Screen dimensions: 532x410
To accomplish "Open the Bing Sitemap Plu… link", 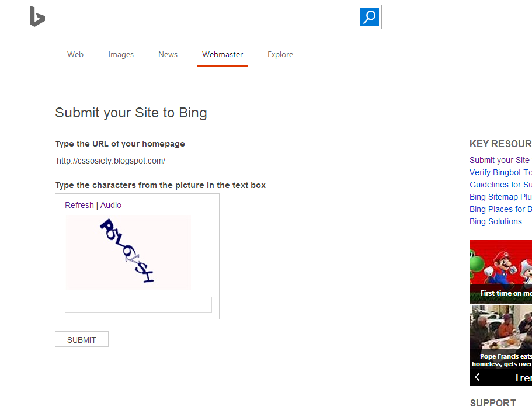I will pos(500,197).
